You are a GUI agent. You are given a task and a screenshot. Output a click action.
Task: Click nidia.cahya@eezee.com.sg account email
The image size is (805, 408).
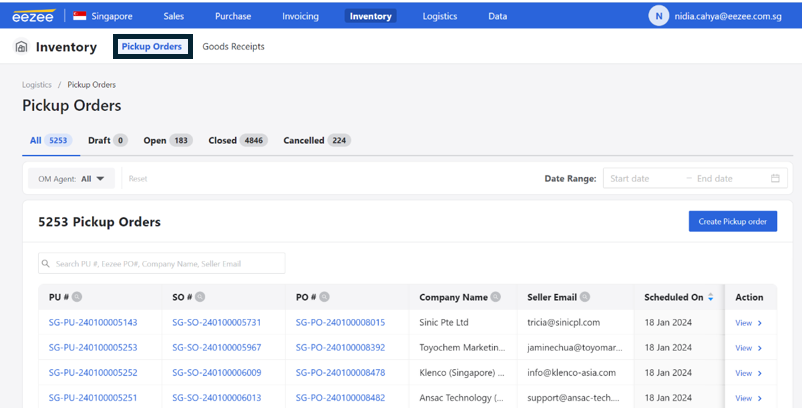click(728, 16)
